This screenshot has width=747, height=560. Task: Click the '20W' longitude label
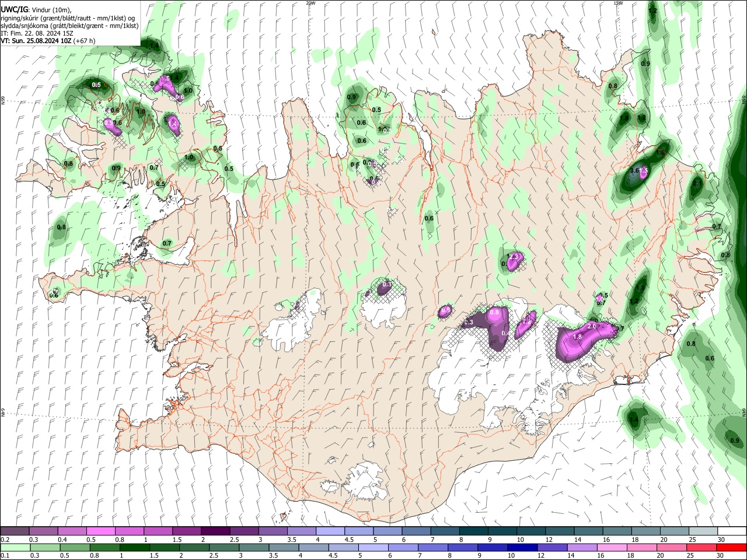(x=310, y=3)
